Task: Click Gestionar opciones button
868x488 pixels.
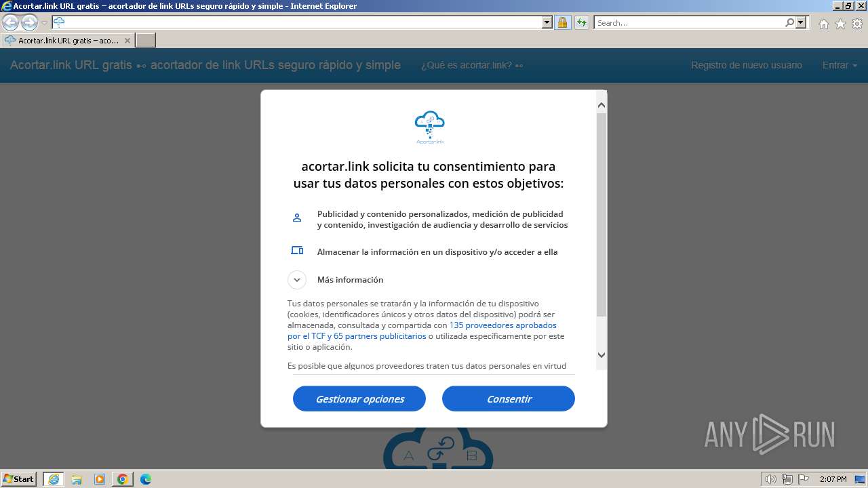Action: [x=359, y=399]
